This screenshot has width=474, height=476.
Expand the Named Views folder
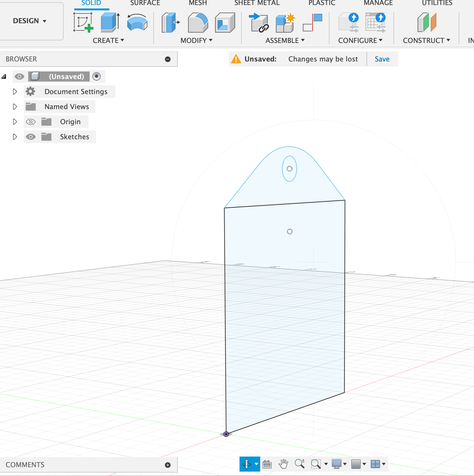15,107
